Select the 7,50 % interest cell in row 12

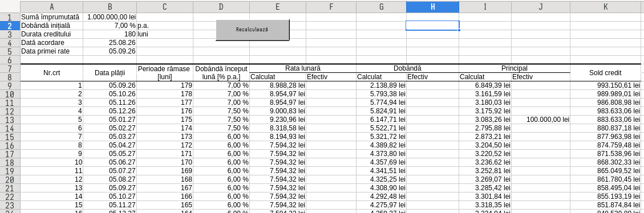[x=221, y=111]
